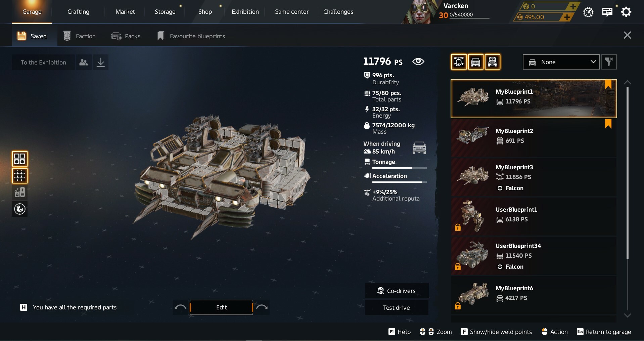Click the undo arrow left of Edit
The image size is (644, 341).
[181, 307]
